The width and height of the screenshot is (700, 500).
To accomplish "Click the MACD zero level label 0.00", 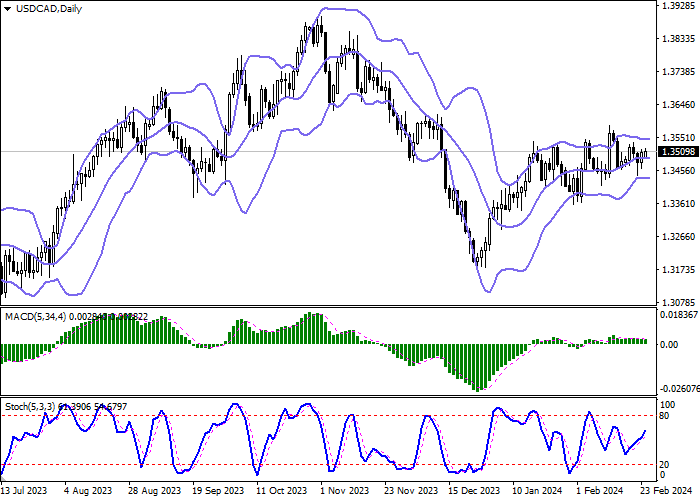I will tap(669, 345).
